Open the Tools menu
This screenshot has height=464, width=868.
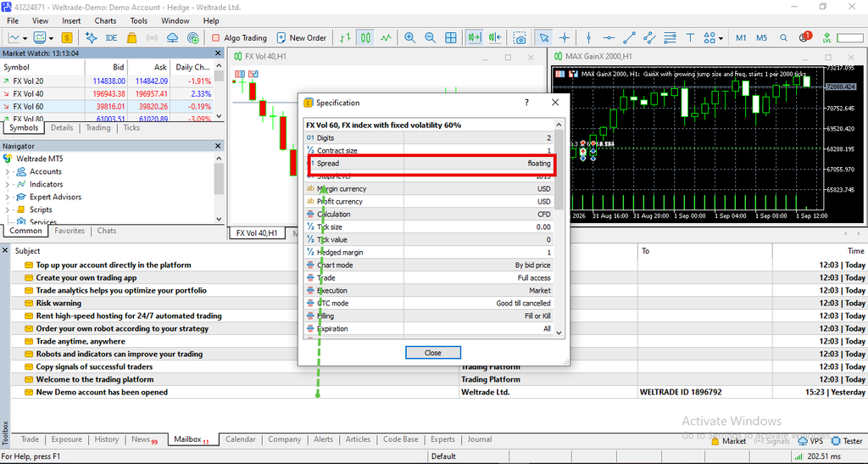coord(139,20)
